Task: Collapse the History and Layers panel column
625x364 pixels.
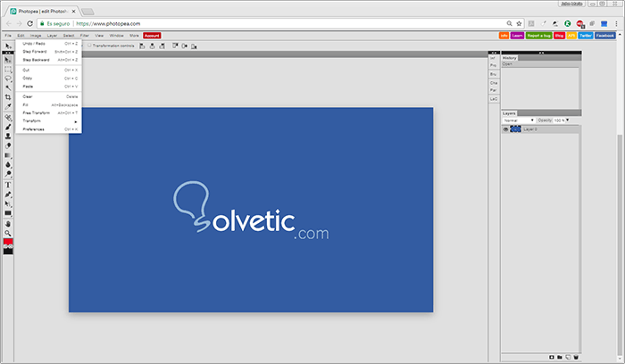Action: (541, 53)
